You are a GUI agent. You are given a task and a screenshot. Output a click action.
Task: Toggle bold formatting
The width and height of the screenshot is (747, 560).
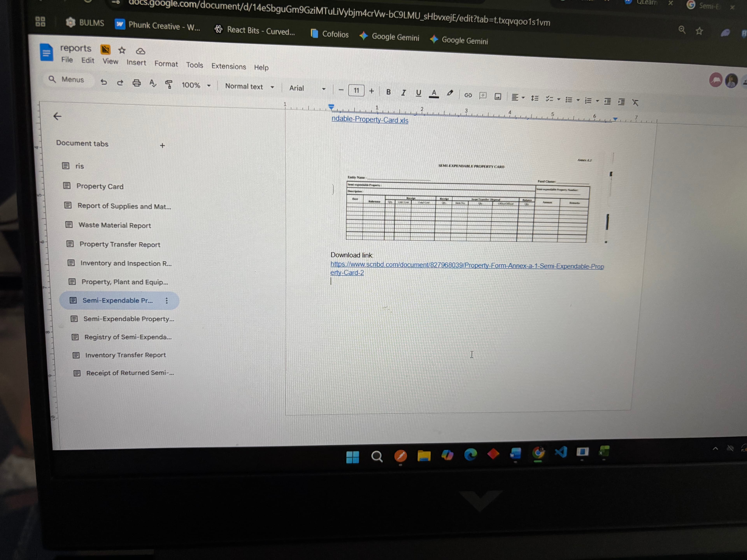coord(388,92)
